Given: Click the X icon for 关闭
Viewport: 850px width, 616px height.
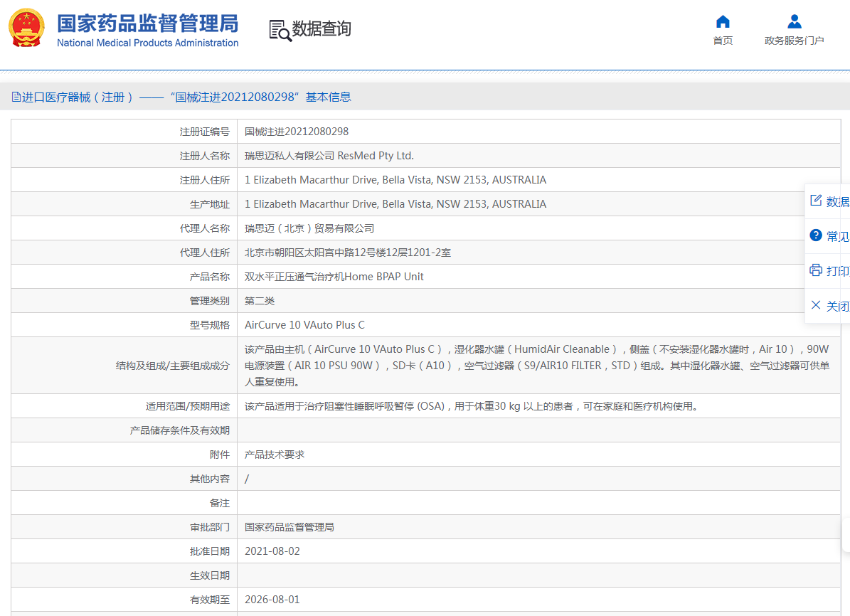Looking at the screenshot, I should tap(816, 304).
